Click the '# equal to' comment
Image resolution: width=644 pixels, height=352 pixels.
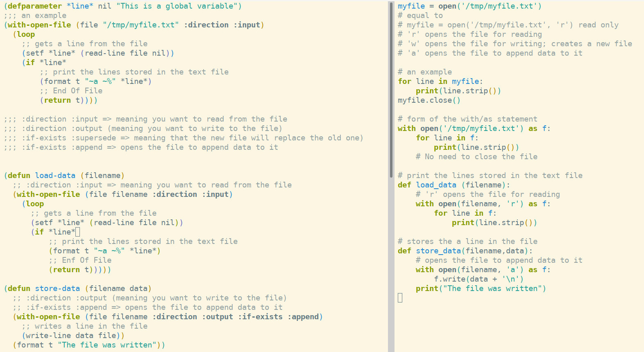pos(420,16)
